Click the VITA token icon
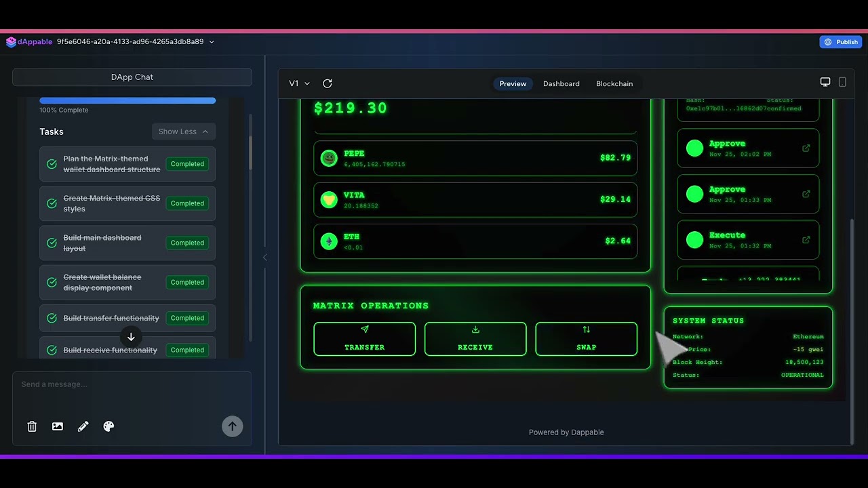Viewport: 868px width, 488px height. pos(329,200)
